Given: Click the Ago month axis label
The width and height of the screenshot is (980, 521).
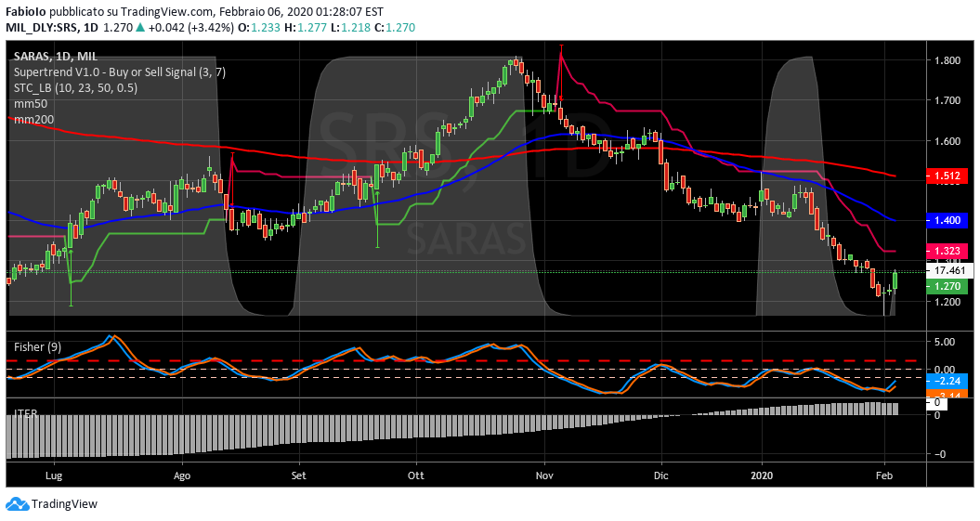Looking at the screenshot, I should 182,474.
